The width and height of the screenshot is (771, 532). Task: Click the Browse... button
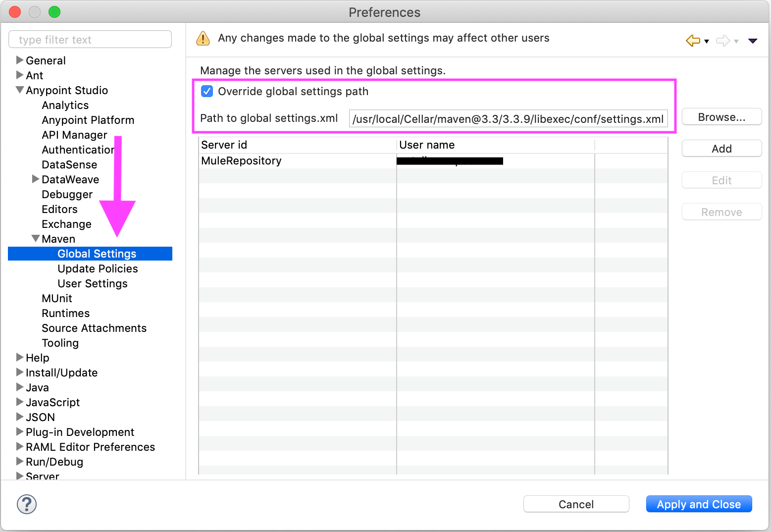(721, 117)
